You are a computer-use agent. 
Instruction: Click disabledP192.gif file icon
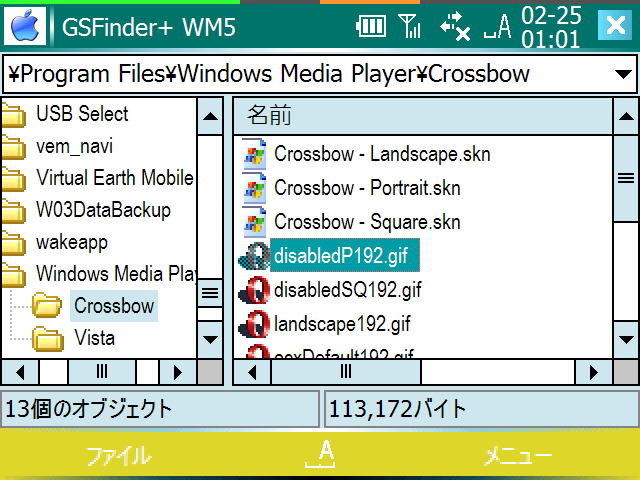tap(254, 256)
